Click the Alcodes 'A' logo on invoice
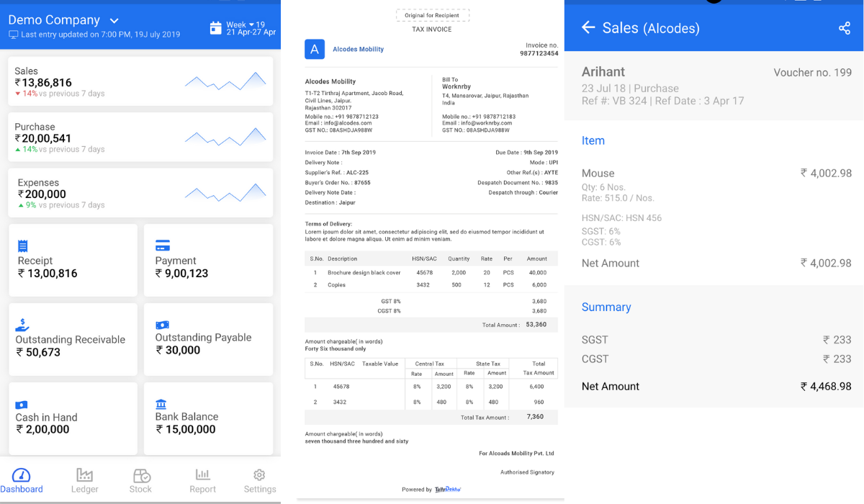 point(315,49)
